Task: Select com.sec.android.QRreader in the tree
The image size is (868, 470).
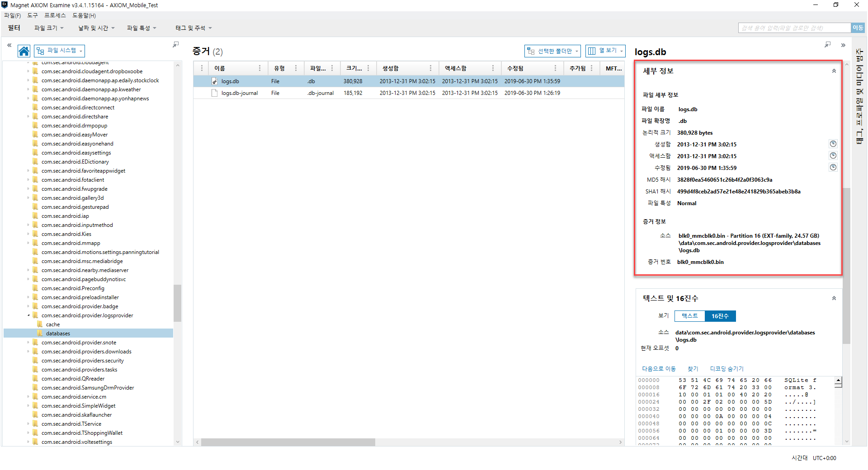Action: click(x=73, y=379)
